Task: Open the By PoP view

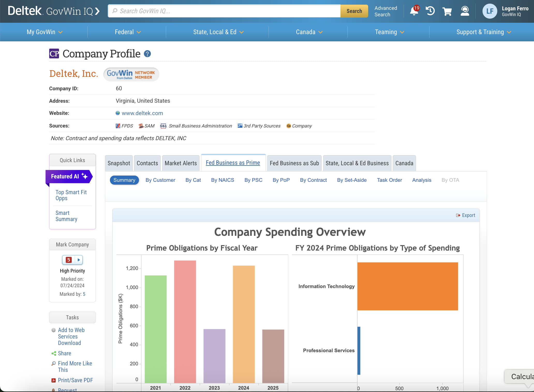Action: (x=281, y=180)
